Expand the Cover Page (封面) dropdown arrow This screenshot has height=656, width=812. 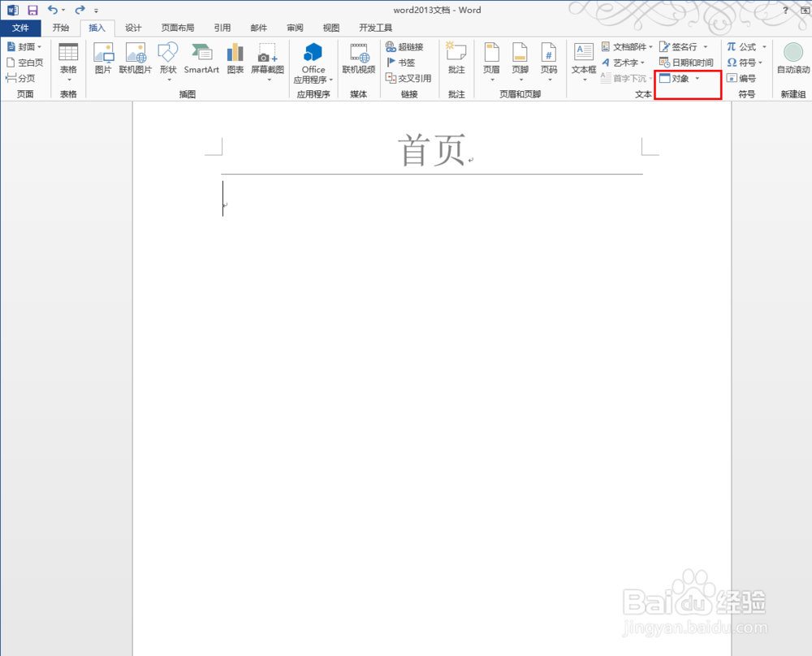coord(39,46)
